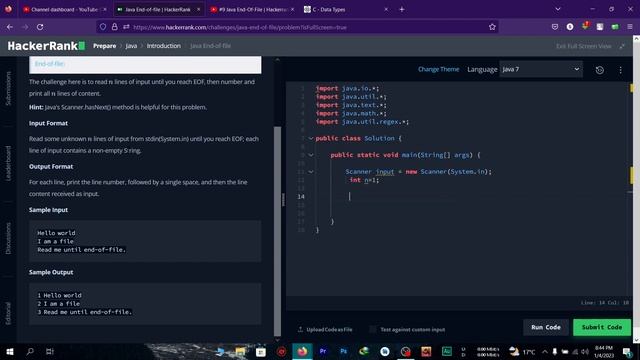Open the Leaderboard side tab
The height and width of the screenshot is (360, 640).
8,163
